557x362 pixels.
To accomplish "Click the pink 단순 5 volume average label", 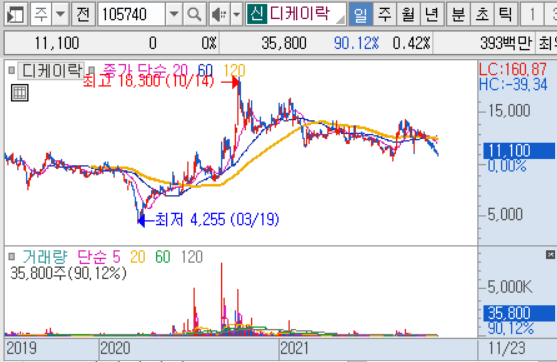I will [x=99, y=256].
